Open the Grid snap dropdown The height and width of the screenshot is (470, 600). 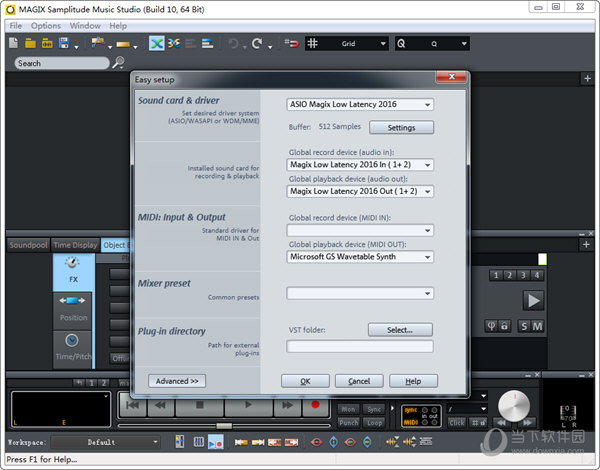[347, 43]
